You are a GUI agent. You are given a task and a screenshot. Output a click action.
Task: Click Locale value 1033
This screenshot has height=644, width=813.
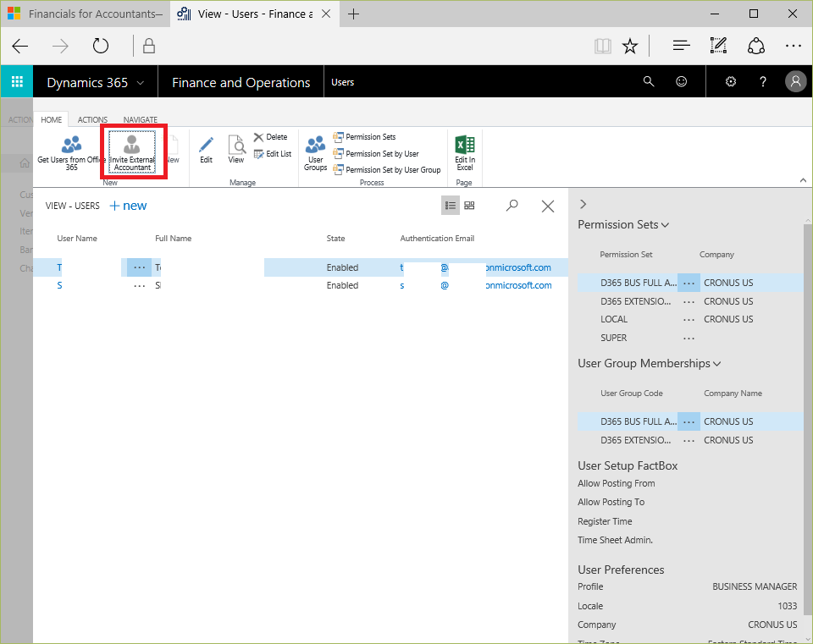point(787,606)
